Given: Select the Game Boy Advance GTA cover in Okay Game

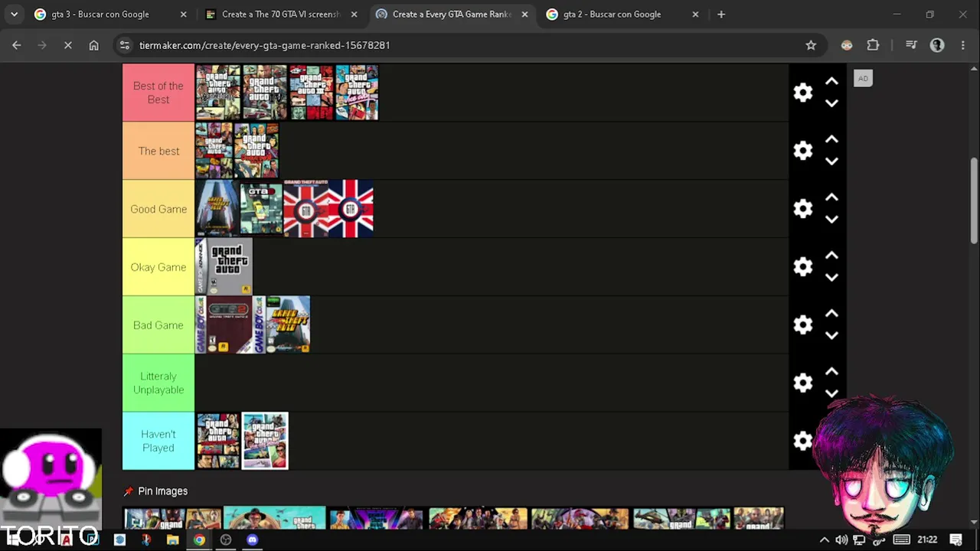Looking at the screenshot, I should 224,267.
